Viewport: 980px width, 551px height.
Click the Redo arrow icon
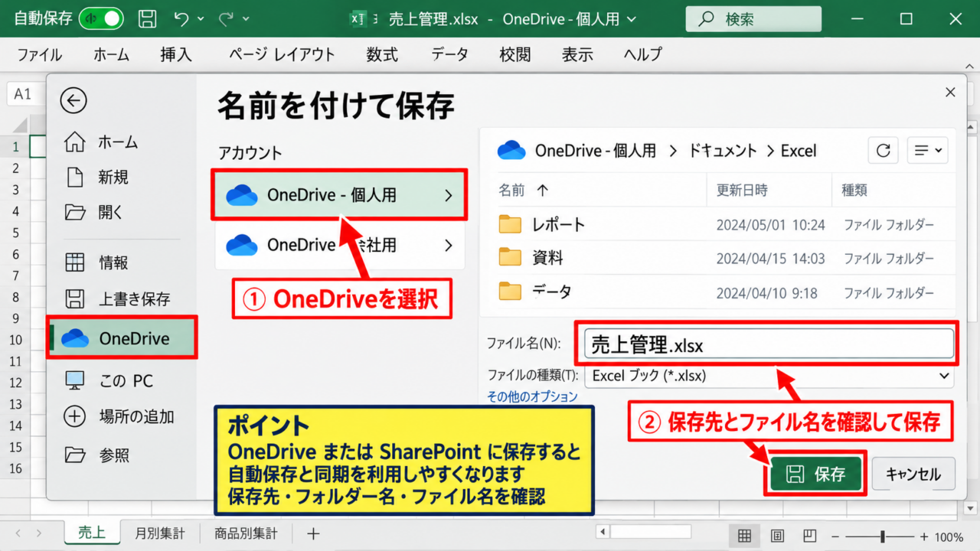[x=227, y=18]
